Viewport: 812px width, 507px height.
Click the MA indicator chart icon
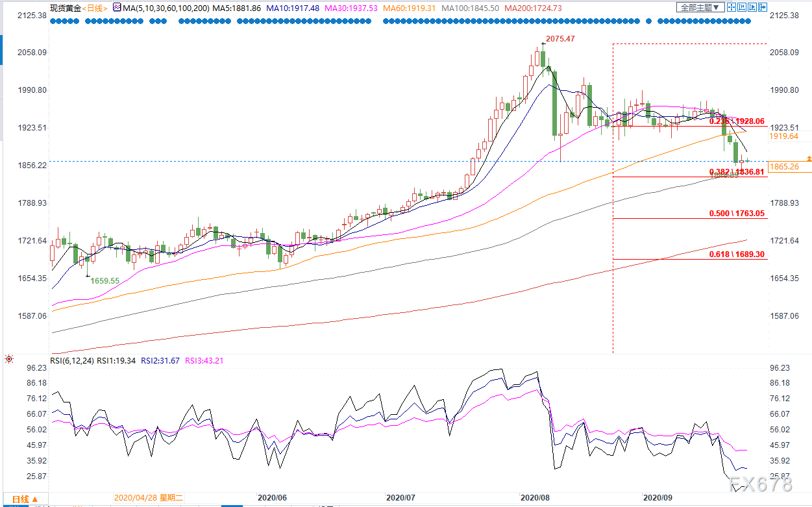coord(116,8)
